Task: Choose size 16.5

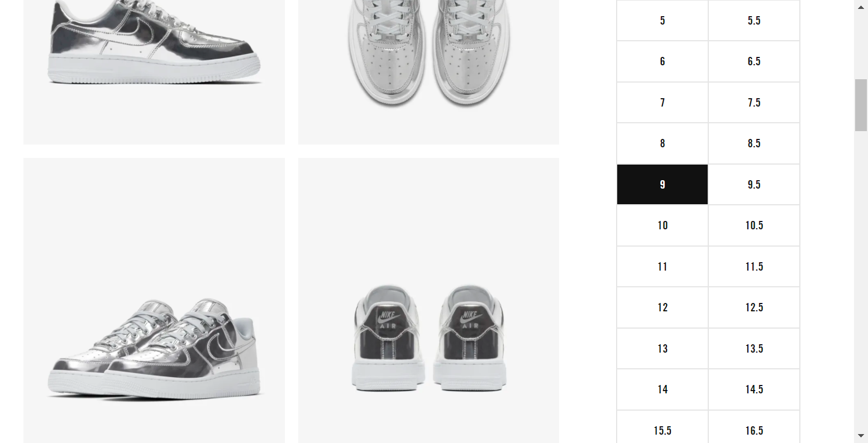Action: [754, 428]
